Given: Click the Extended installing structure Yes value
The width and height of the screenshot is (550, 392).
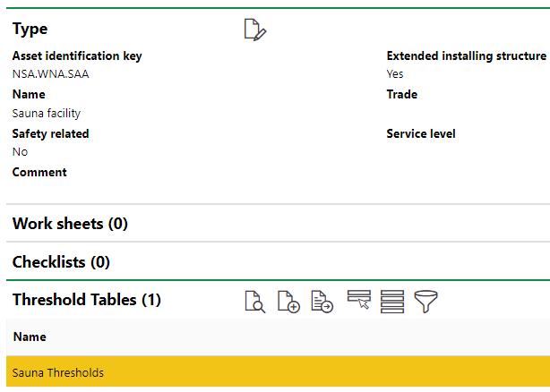Looking at the screenshot, I should [395, 74].
